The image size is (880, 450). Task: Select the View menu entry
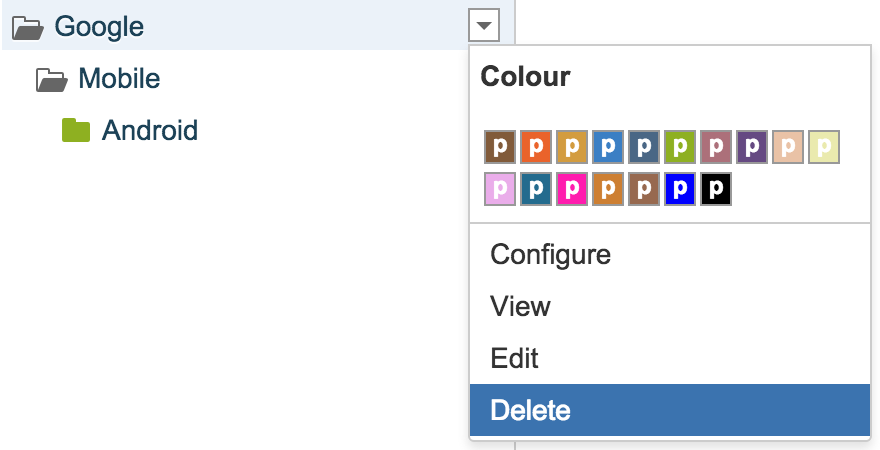[520, 306]
